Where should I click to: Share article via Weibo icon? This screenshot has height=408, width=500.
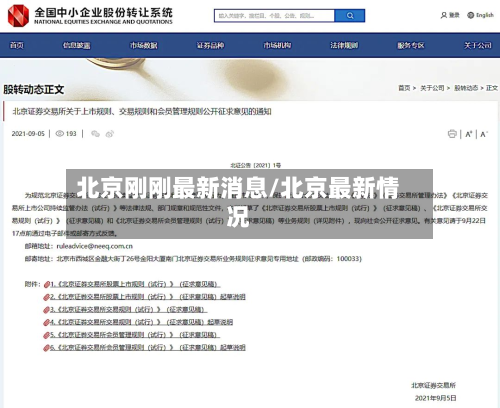tap(110, 134)
